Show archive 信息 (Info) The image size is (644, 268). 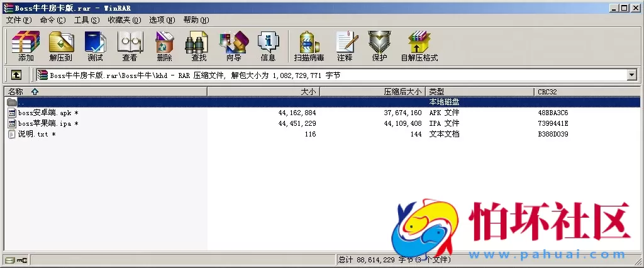coord(268,46)
